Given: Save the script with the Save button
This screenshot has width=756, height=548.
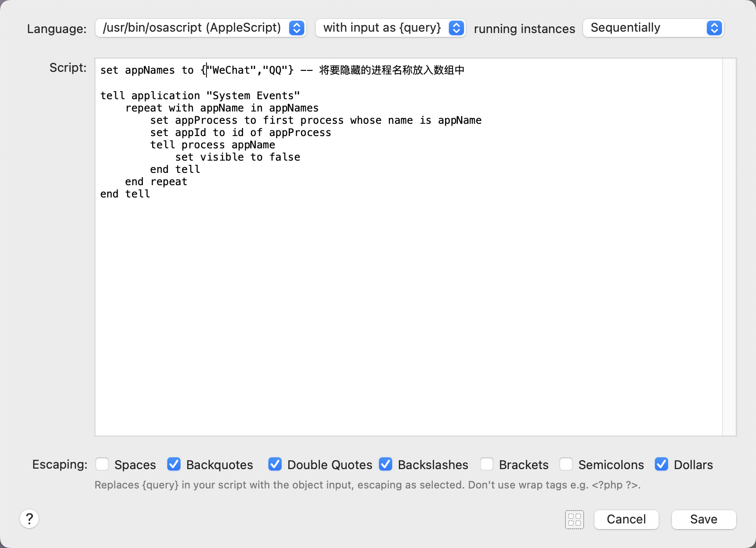Looking at the screenshot, I should (x=704, y=520).
